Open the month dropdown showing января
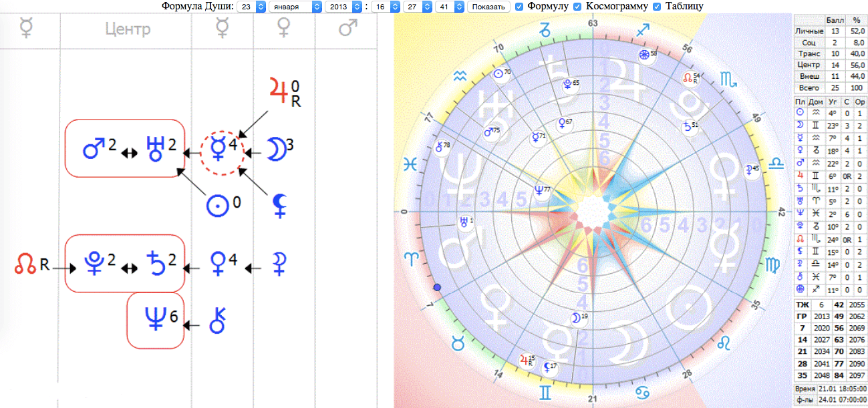Image resolution: width=868 pixels, height=408 pixels. tap(295, 7)
